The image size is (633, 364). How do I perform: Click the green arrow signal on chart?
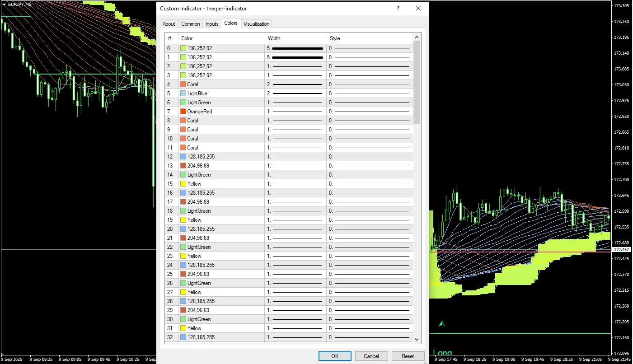(x=442, y=323)
